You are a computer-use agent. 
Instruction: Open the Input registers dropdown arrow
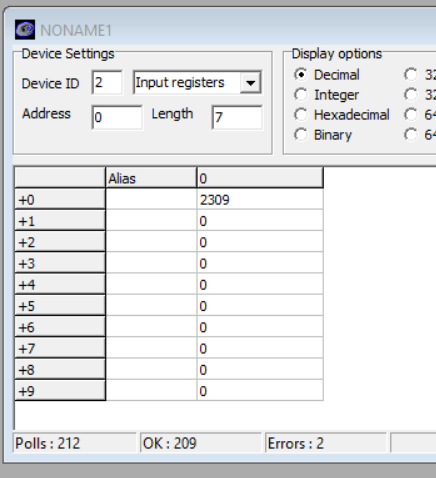(251, 83)
